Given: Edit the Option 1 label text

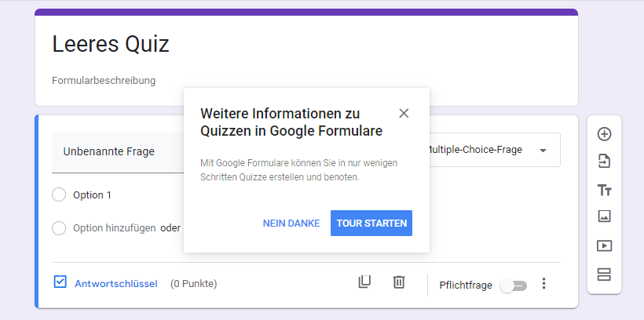Looking at the screenshot, I should click(x=92, y=195).
